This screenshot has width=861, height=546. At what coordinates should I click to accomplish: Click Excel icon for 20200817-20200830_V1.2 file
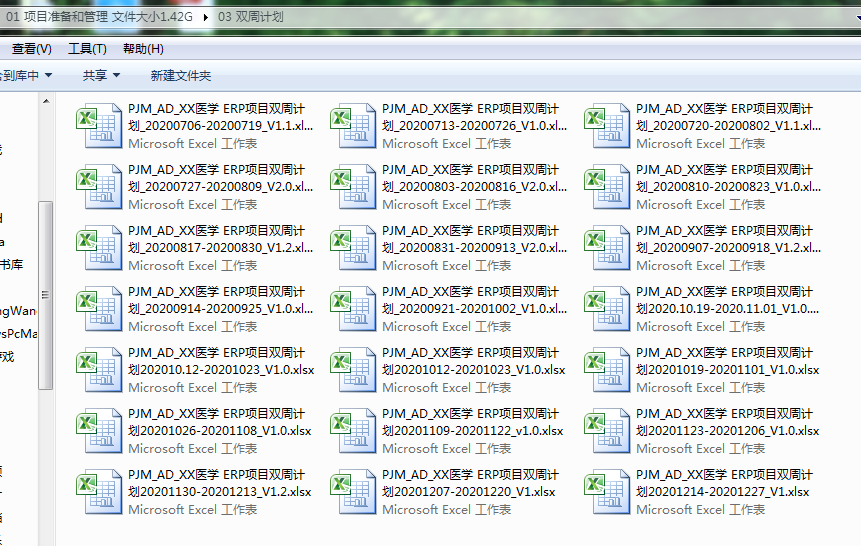99,248
